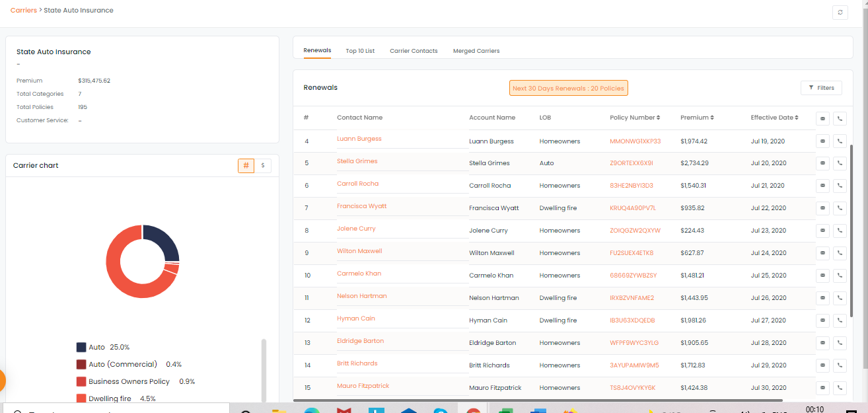
Task: Switch to the Carrier Contacts tab
Action: click(414, 51)
